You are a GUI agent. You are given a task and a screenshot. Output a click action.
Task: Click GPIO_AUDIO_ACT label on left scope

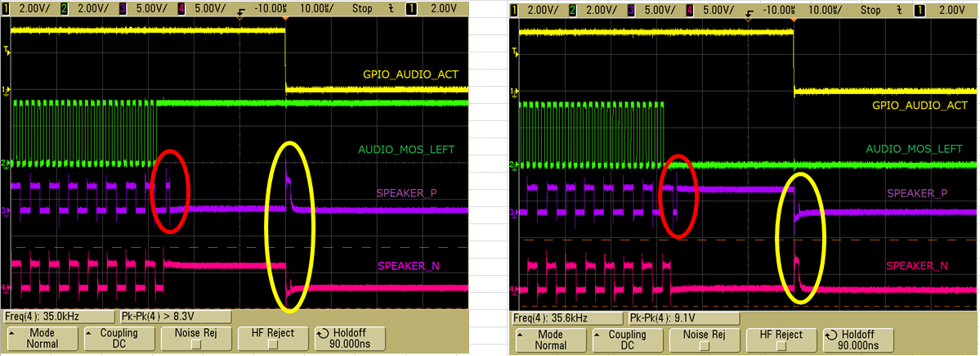pyautogui.click(x=411, y=74)
